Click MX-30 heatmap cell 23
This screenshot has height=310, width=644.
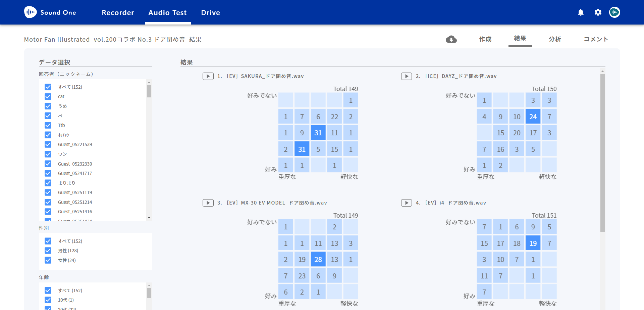302,276
